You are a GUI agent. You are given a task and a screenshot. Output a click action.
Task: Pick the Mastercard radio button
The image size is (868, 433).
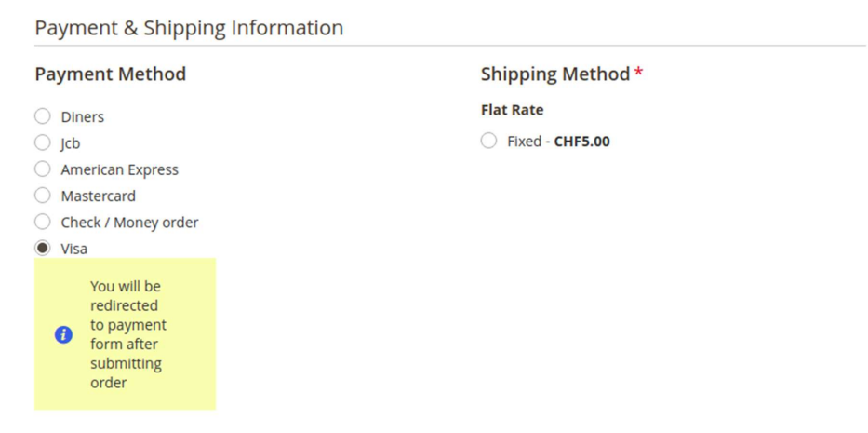(x=43, y=196)
